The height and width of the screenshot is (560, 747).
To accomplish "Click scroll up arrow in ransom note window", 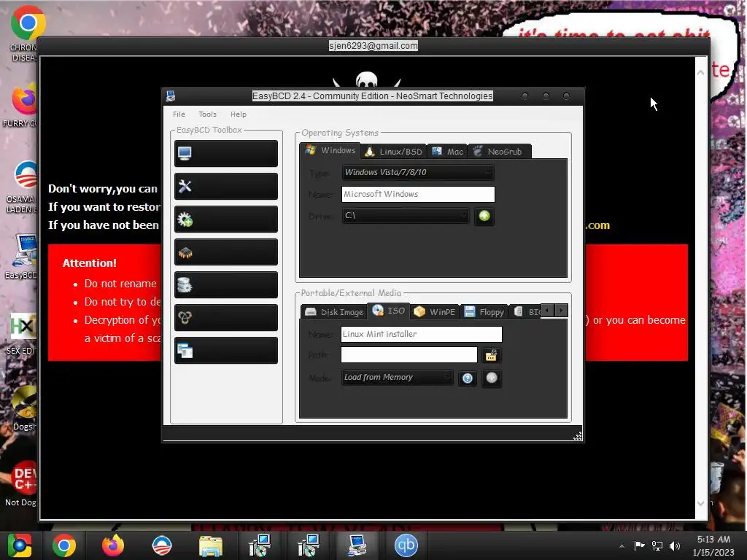I will point(701,72).
